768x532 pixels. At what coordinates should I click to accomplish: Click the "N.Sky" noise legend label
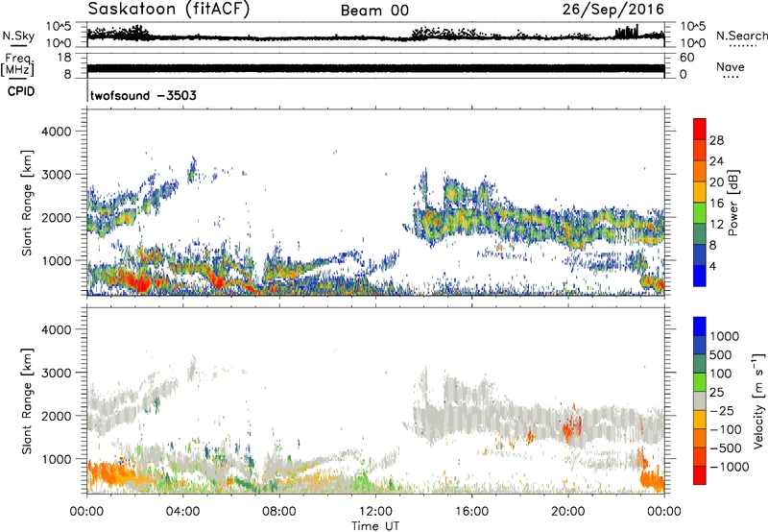coord(18,36)
